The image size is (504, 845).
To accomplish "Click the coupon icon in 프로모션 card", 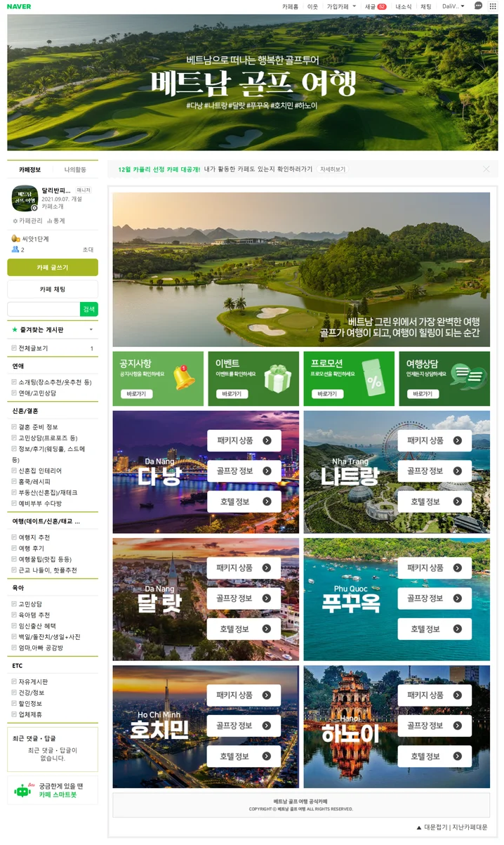I will click(373, 379).
